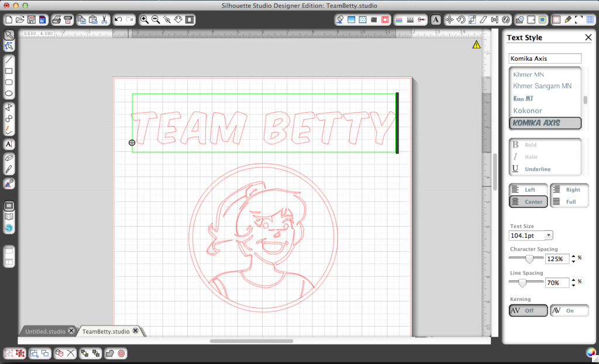
Task: Turn Kerning Off
Action: tap(529, 311)
